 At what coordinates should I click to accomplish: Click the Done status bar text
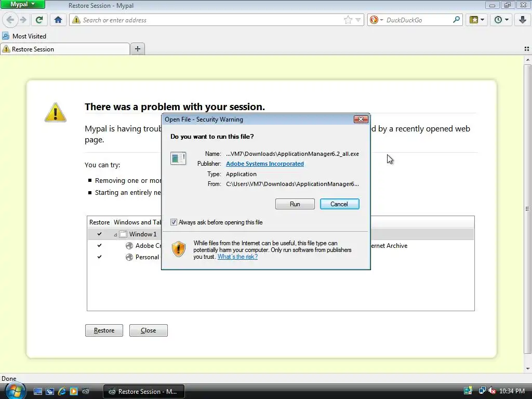9,379
